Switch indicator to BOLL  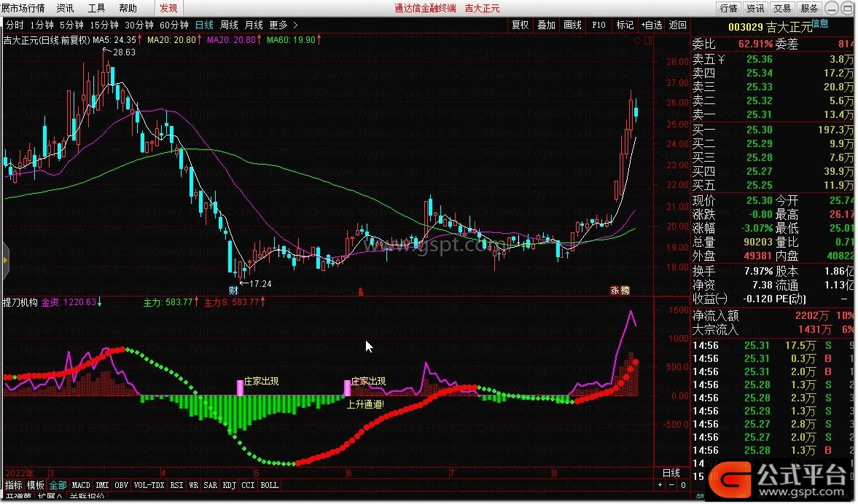click(x=270, y=485)
